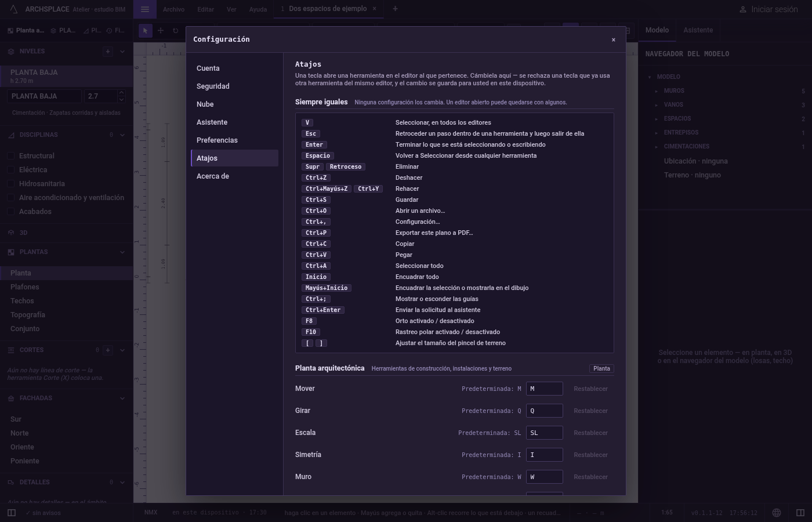Enable the Estructural discipline checkbox

pyautogui.click(x=10, y=156)
